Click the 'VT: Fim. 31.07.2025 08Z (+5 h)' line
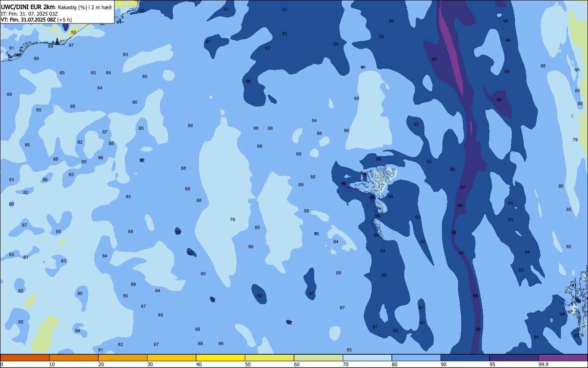Screen dimensions: 588x368 pos(36,20)
